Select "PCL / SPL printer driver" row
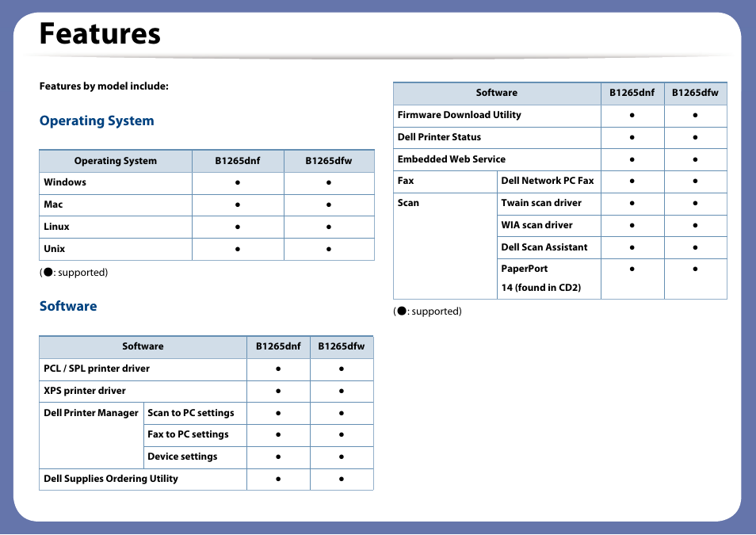Image resolution: width=756 pixels, height=535 pixels. pos(97,369)
